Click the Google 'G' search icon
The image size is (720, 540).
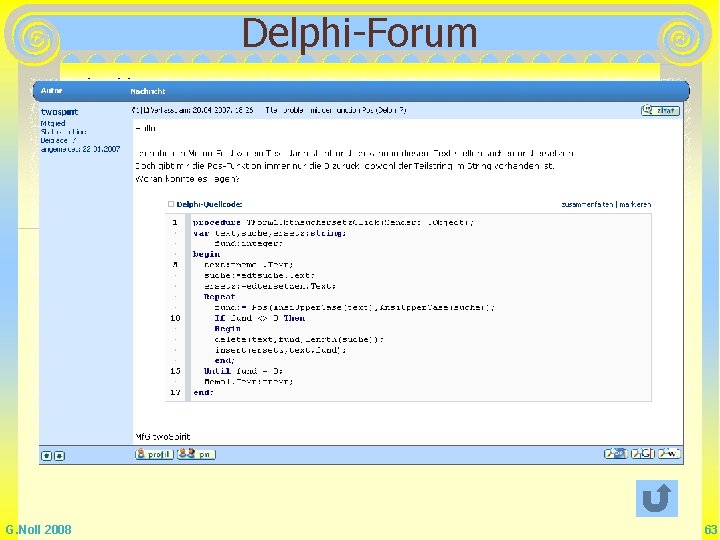click(642, 454)
